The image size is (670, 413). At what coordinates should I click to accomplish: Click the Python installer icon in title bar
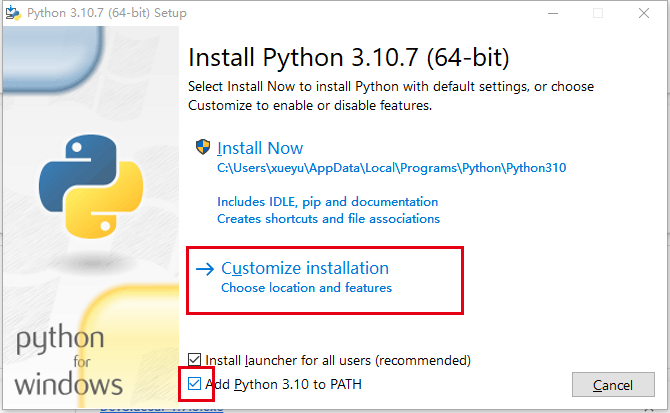pos(13,13)
